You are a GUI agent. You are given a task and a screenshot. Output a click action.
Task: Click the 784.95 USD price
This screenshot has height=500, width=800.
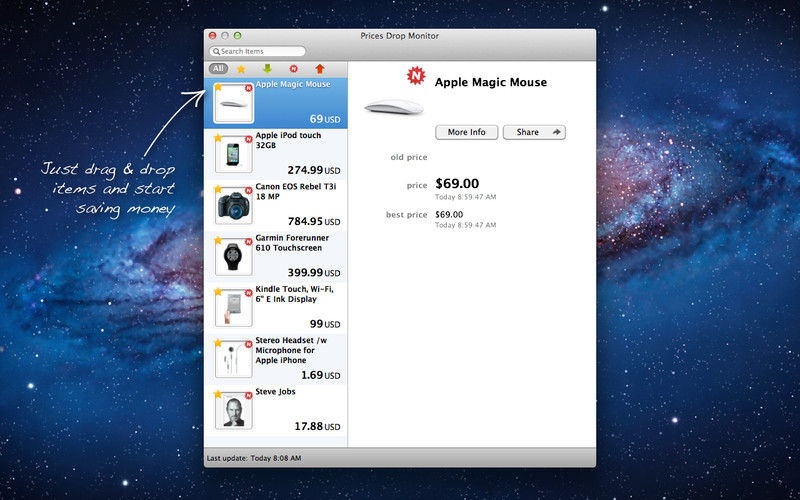tap(314, 221)
